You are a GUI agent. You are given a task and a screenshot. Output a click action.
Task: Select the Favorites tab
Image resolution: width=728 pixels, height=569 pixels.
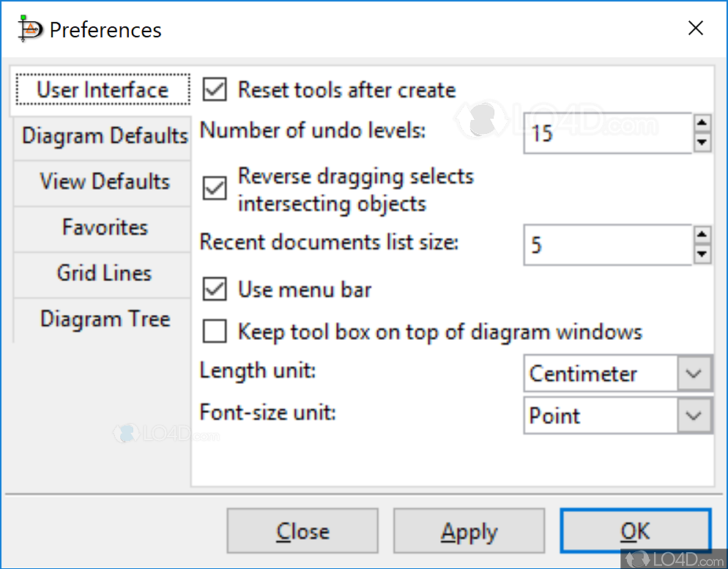pos(105,228)
